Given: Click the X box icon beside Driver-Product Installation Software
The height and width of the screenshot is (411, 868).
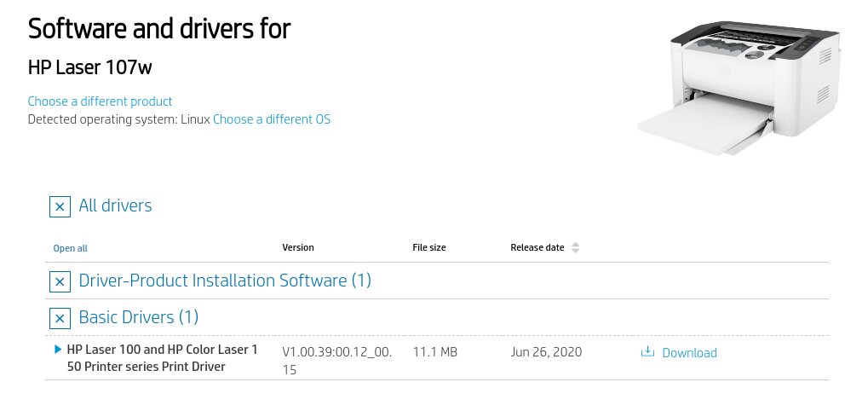Looking at the screenshot, I should coord(60,281).
